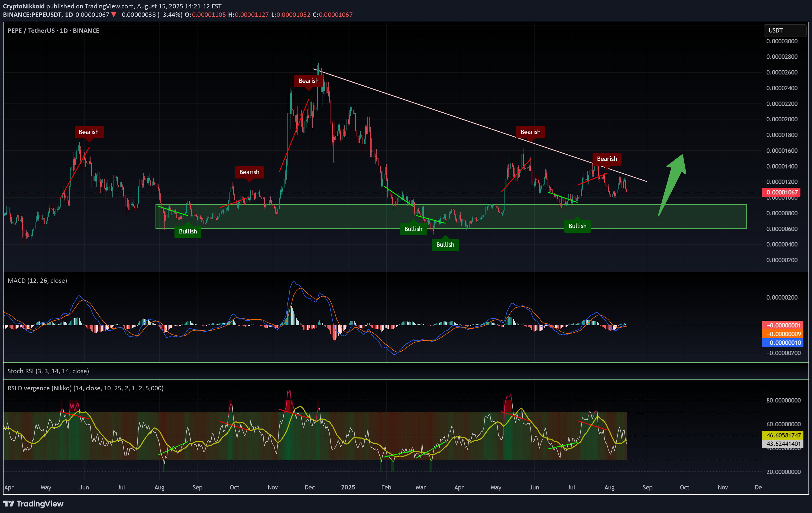Click the Stoch RSI (3, 3, 14, 14, close) legend
The height and width of the screenshot is (513, 812).
tap(48, 371)
